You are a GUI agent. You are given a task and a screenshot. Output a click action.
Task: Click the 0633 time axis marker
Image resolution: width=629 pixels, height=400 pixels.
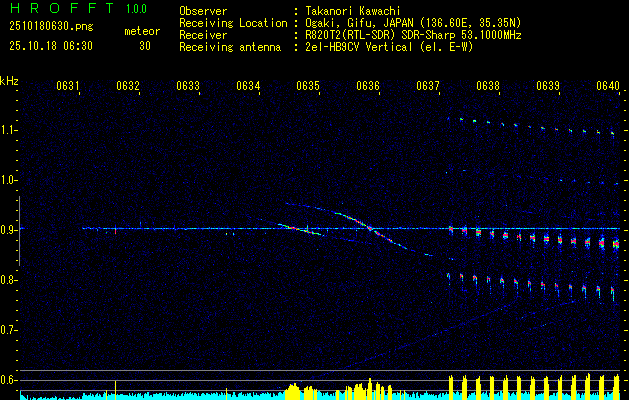click(188, 86)
